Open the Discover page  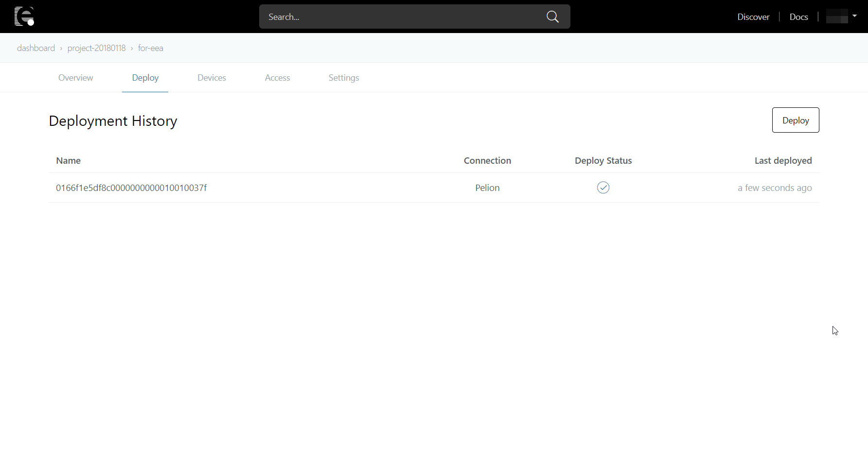[x=753, y=16]
